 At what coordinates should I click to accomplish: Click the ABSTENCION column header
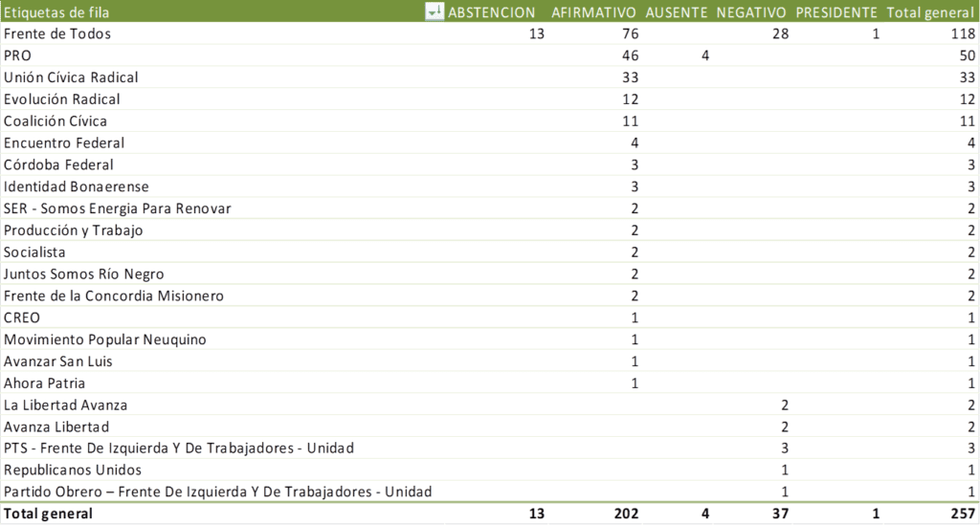coord(492,12)
